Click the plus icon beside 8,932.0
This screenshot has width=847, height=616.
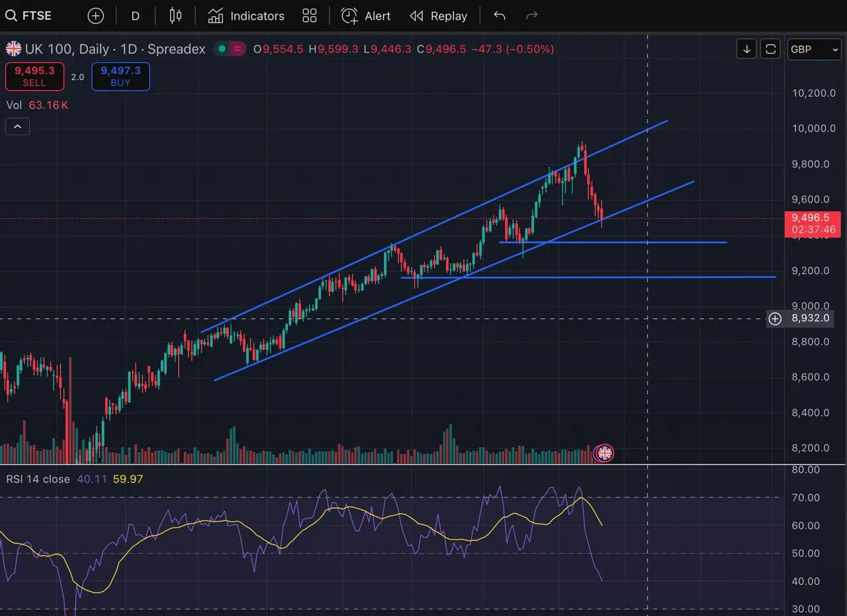point(775,319)
